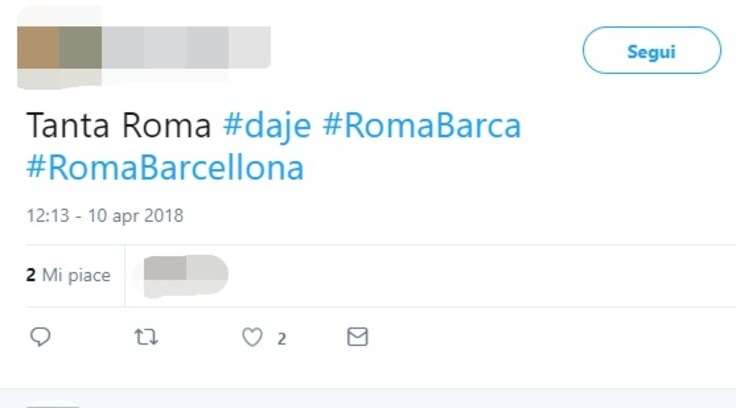The height and width of the screenshot is (408, 736).
Task: Open the #RomaBarcellona hashtag
Action: point(165,168)
